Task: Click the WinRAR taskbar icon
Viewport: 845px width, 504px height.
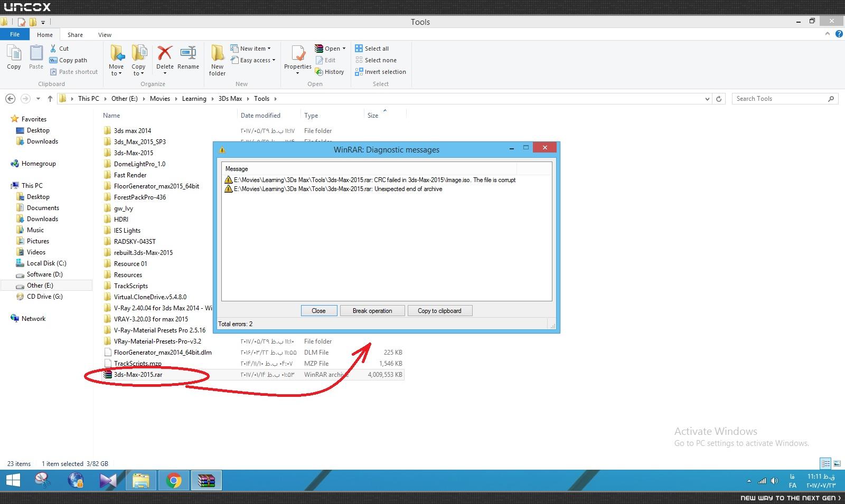Action: [x=206, y=481]
